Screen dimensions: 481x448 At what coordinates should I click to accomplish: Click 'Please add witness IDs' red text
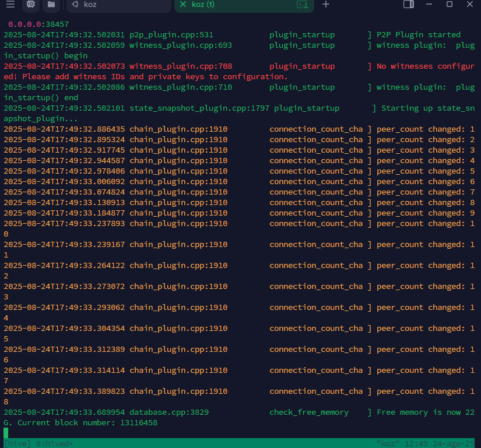(73, 76)
